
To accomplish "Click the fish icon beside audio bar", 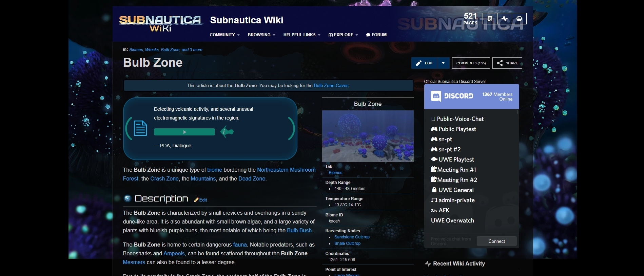I will pos(227,131).
